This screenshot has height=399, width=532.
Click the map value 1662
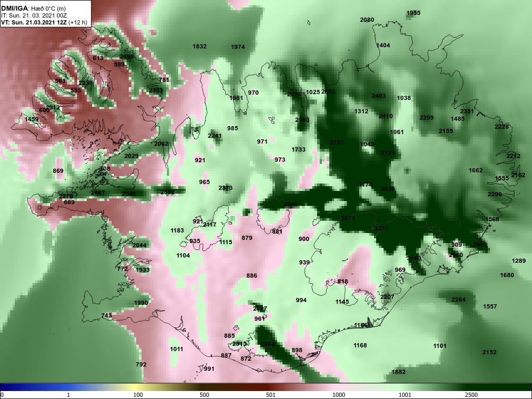click(476, 170)
